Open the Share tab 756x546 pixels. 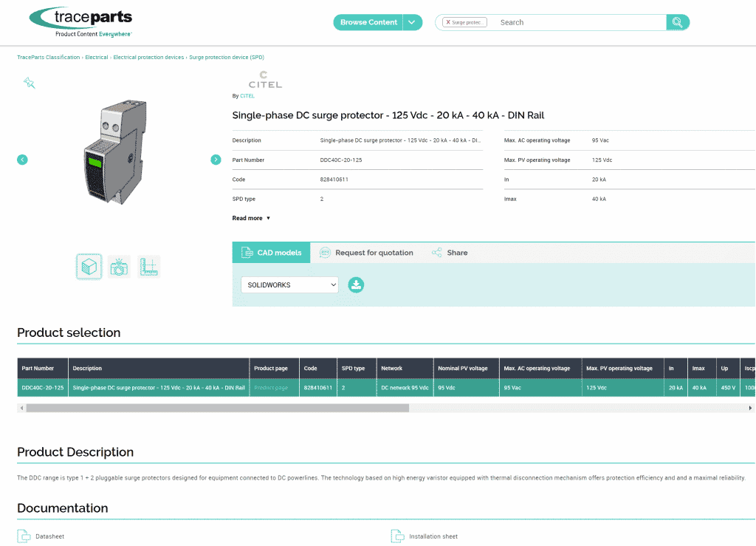(450, 253)
